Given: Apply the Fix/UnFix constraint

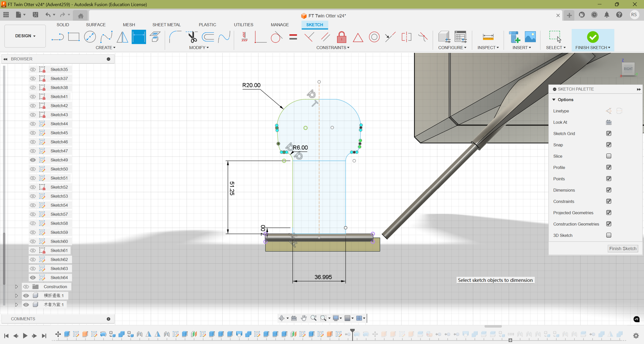Looking at the screenshot, I should 342,37.
